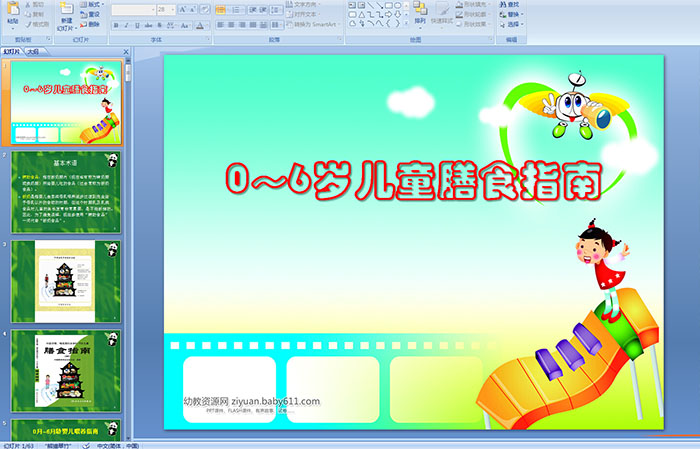
Task: Delete the slide using 删除 button
Action: (x=90, y=24)
